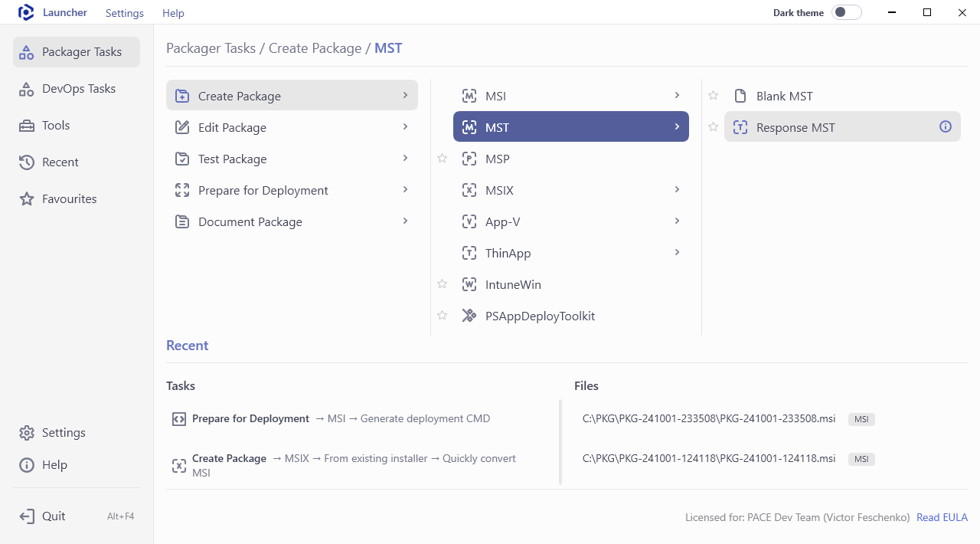This screenshot has width=980, height=544.
Task: Click the Tools toolbox icon
Action: click(27, 126)
